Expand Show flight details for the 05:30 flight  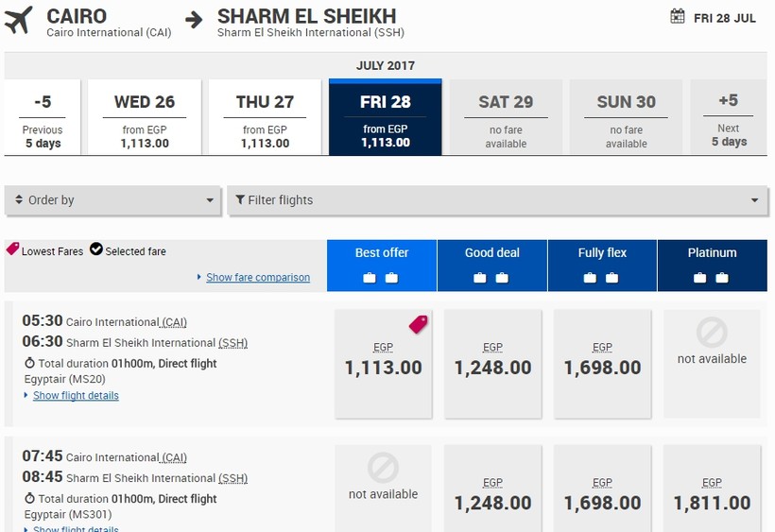point(76,396)
